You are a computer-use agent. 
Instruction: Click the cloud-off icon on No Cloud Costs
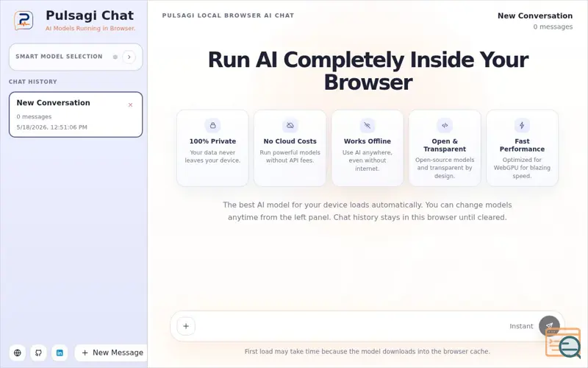click(x=290, y=125)
